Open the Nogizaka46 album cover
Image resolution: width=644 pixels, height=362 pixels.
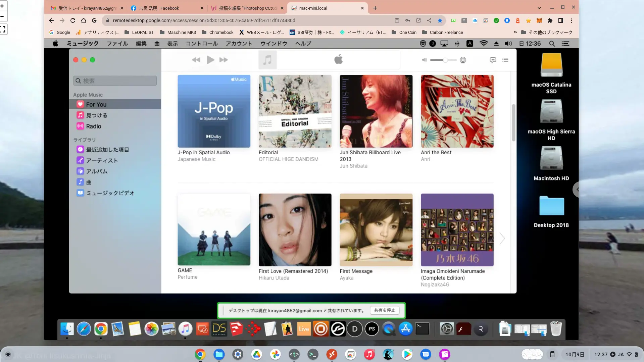[x=457, y=230]
